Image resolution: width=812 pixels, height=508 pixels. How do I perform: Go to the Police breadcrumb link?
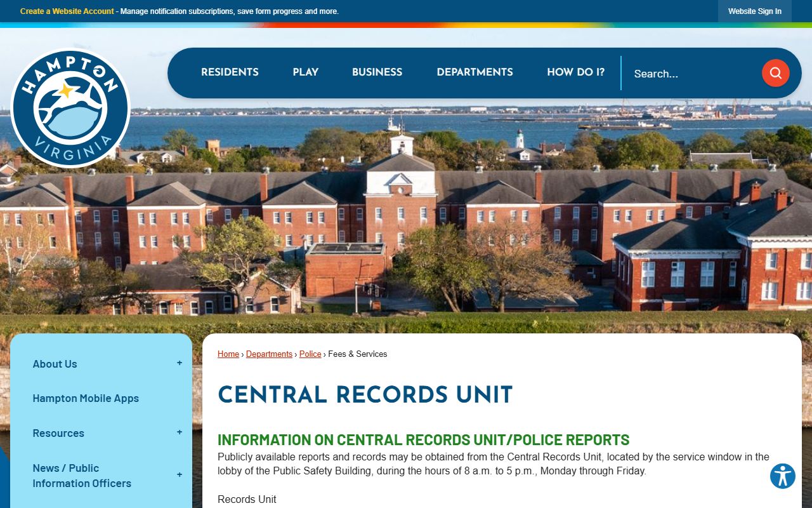coord(310,354)
